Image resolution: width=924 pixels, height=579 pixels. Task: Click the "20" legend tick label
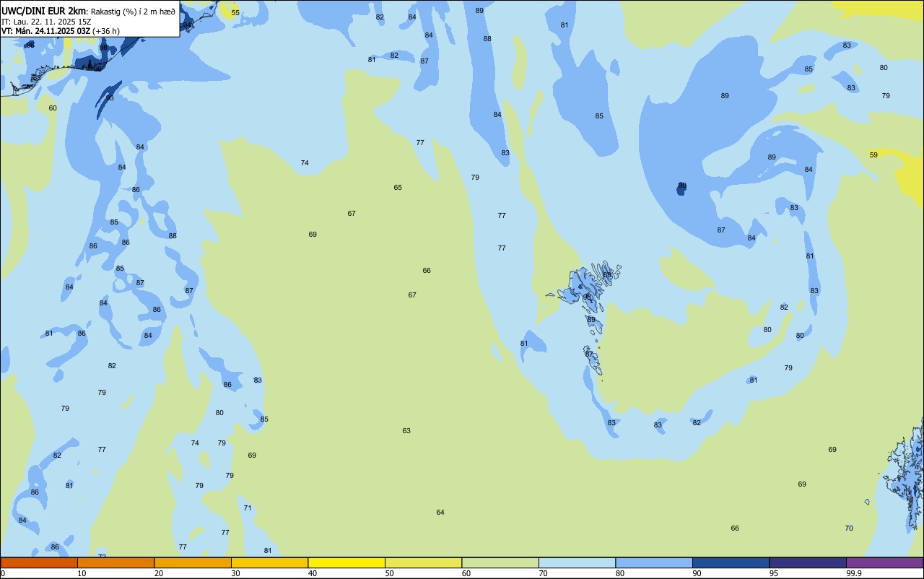tap(159, 573)
